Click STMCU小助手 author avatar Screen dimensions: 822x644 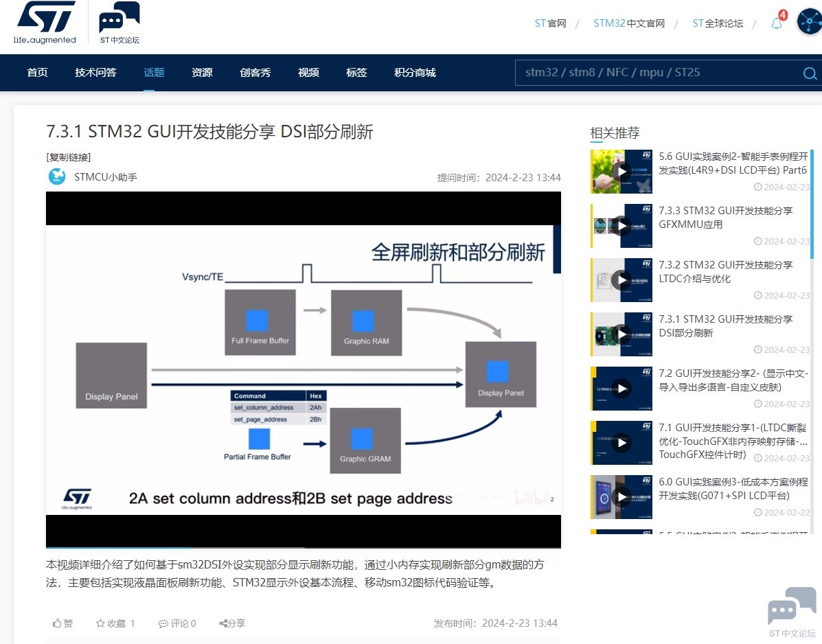(x=56, y=176)
